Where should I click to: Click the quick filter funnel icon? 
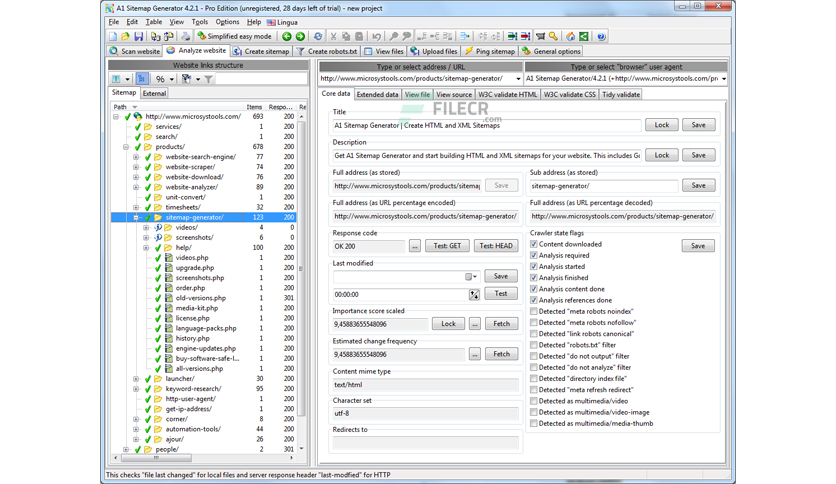coord(186,79)
